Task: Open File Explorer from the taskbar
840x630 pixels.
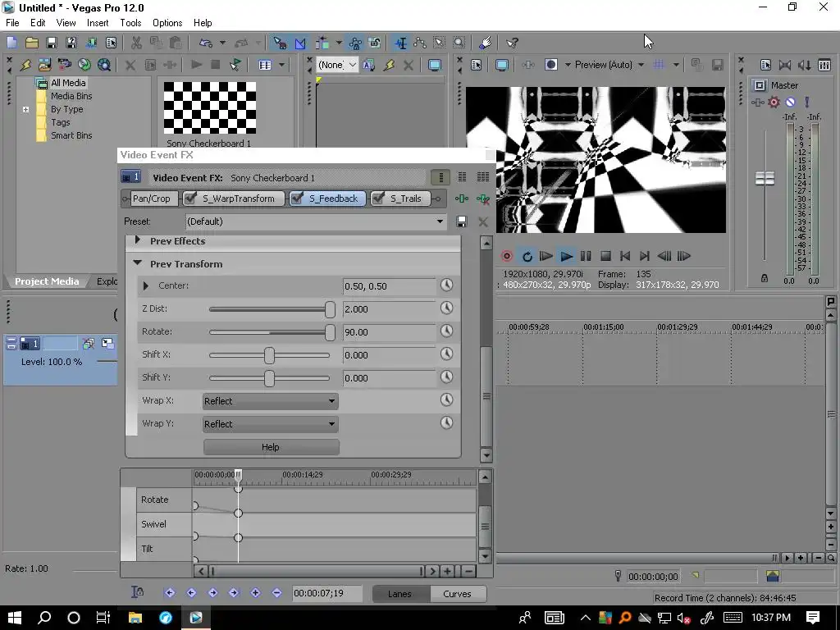Action: click(x=135, y=617)
